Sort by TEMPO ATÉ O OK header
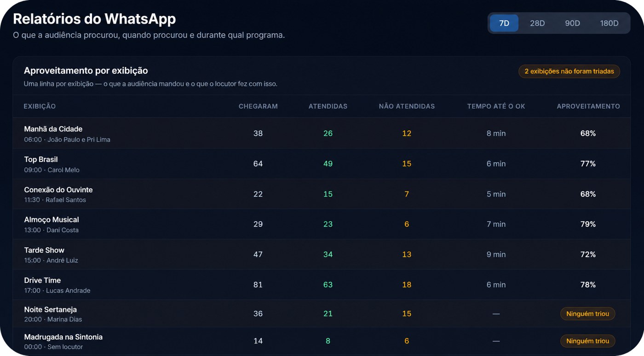The height and width of the screenshot is (356, 644). point(496,106)
